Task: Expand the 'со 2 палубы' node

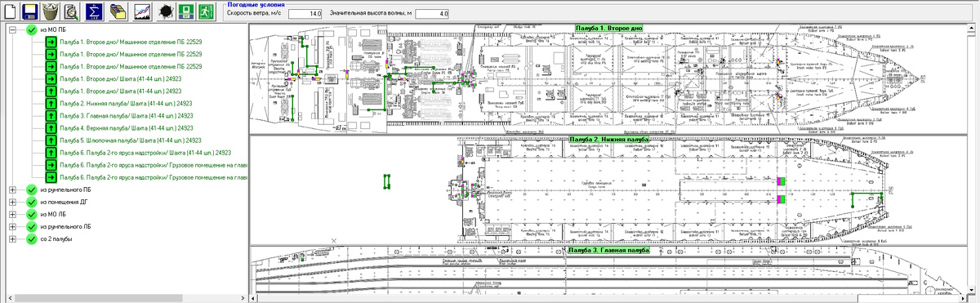Action: [12, 238]
